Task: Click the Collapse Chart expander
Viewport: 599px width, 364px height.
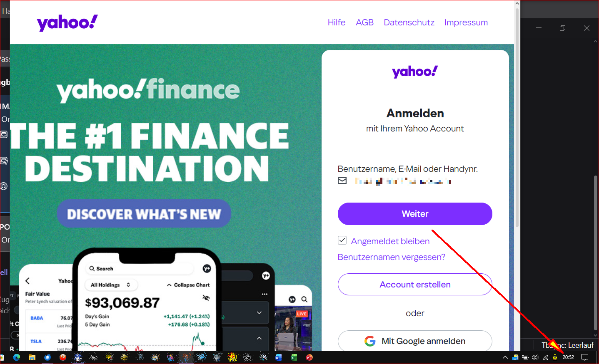Action: 188,285
